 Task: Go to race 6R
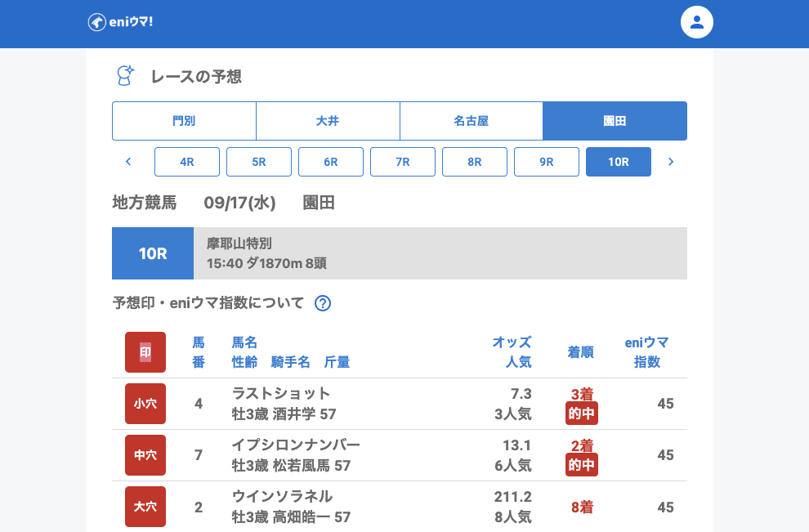pos(331,162)
